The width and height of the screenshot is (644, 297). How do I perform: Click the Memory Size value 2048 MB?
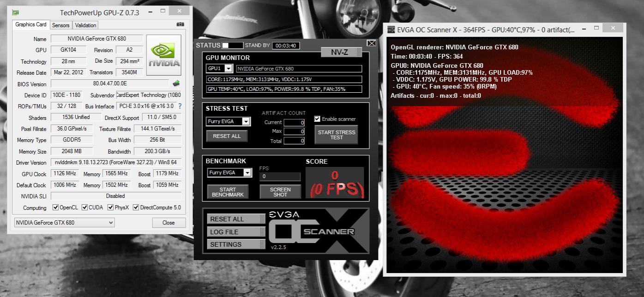[x=72, y=151]
